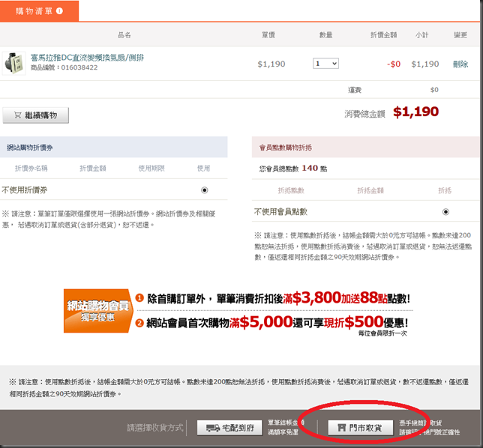Open the quantity dropdown showing 1
Viewport: 483px width, 448px height.
pyautogui.click(x=325, y=64)
